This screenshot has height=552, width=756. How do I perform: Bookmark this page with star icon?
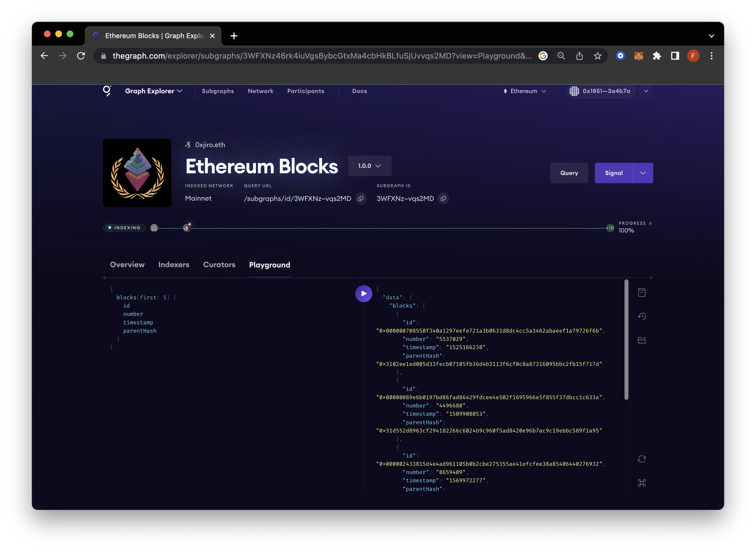(x=597, y=56)
